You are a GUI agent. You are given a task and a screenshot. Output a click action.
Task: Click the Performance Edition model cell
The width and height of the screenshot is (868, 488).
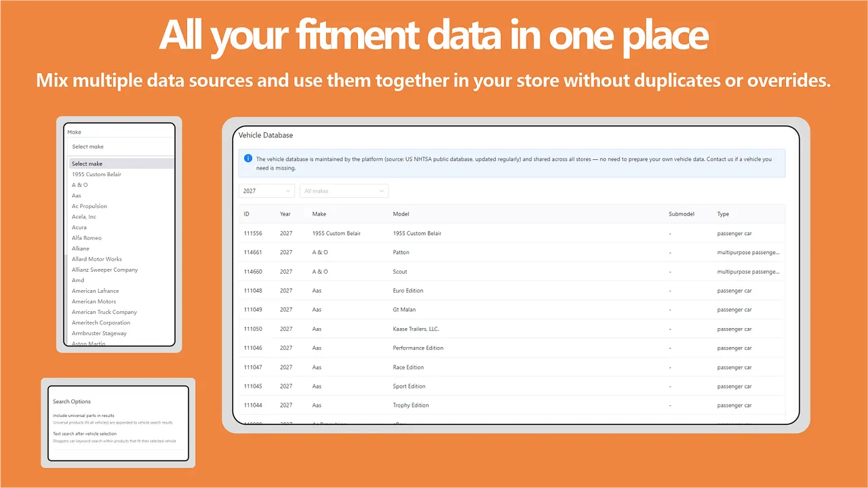418,348
